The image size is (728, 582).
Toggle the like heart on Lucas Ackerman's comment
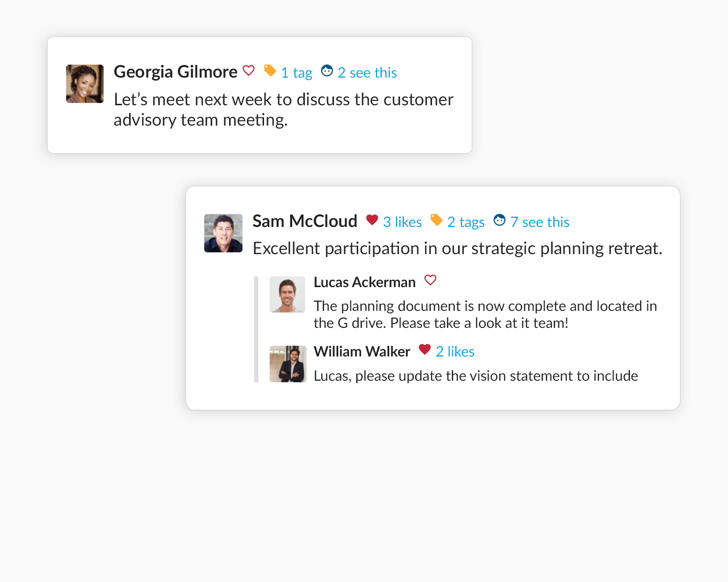[x=430, y=280]
